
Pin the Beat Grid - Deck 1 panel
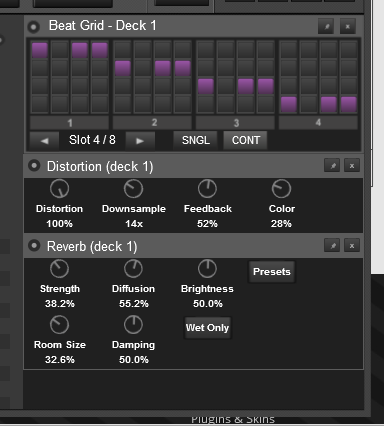tap(326, 26)
